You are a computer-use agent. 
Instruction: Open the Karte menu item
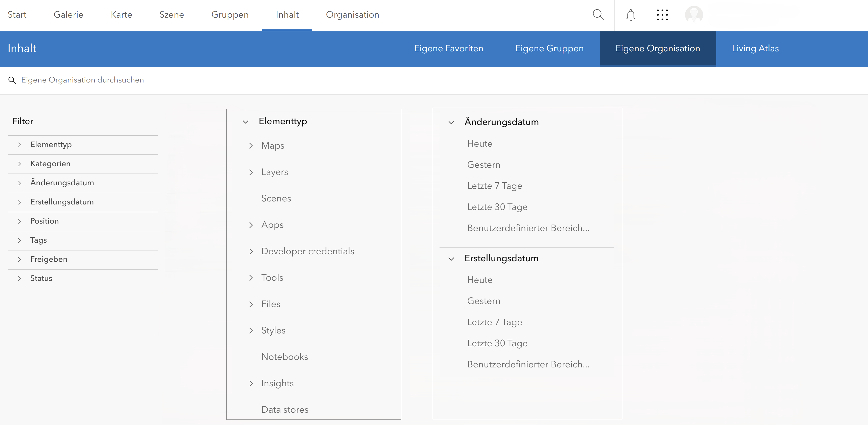click(x=121, y=15)
